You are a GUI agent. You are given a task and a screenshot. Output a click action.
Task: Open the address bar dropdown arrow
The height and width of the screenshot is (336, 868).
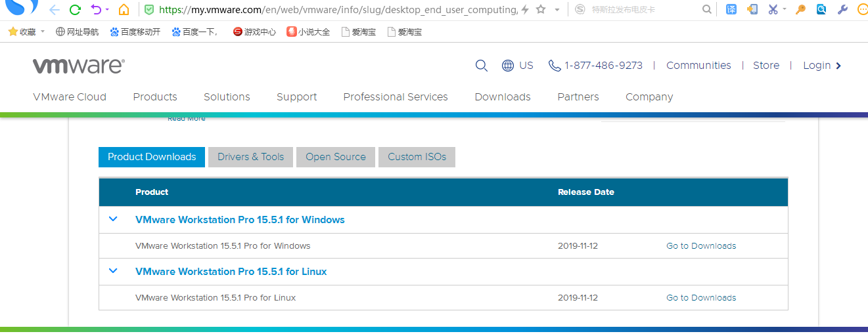[557, 10]
